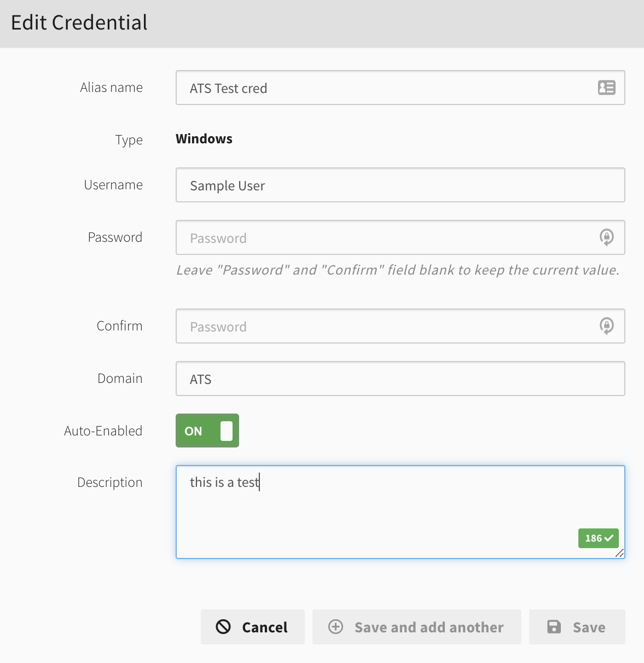Click the green 186 character counter badge
The image size is (644, 663).
coord(598,538)
